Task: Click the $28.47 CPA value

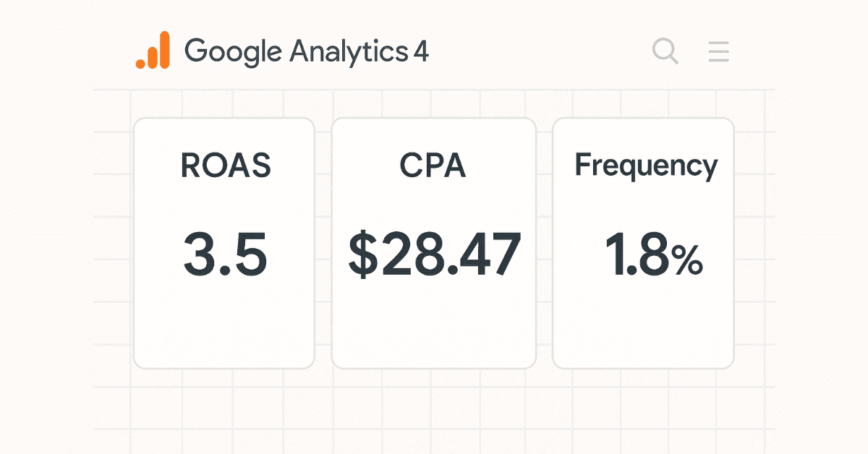Action: (434, 256)
